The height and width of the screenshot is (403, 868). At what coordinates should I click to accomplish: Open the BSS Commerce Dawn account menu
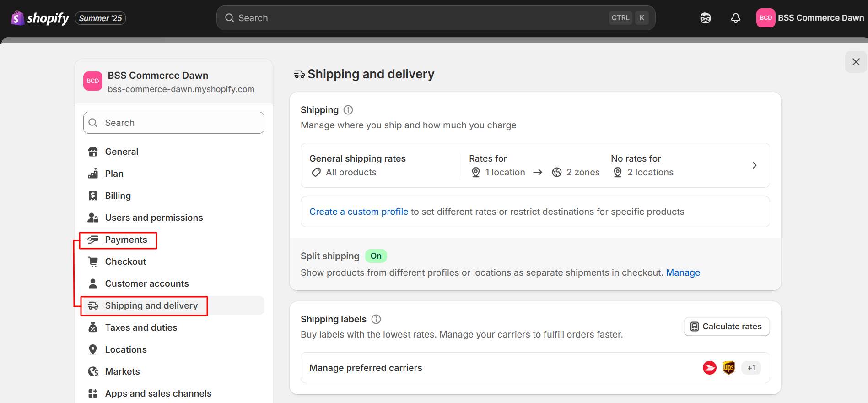(x=810, y=18)
